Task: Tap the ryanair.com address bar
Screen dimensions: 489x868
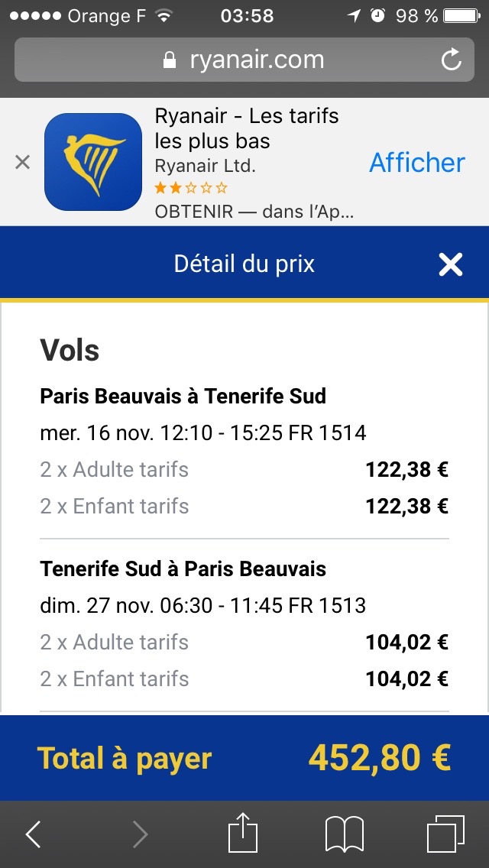Action: (x=244, y=60)
